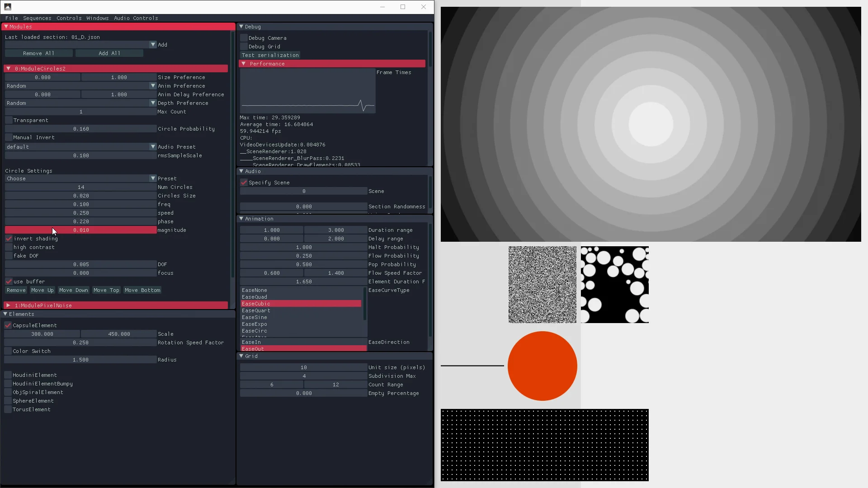Collapse the Debug panel

pos(241,27)
